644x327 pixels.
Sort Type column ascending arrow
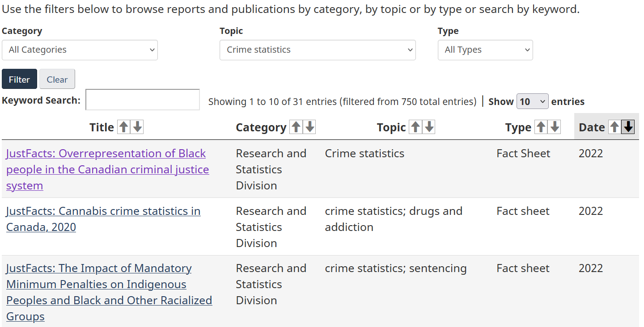tap(541, 127)
